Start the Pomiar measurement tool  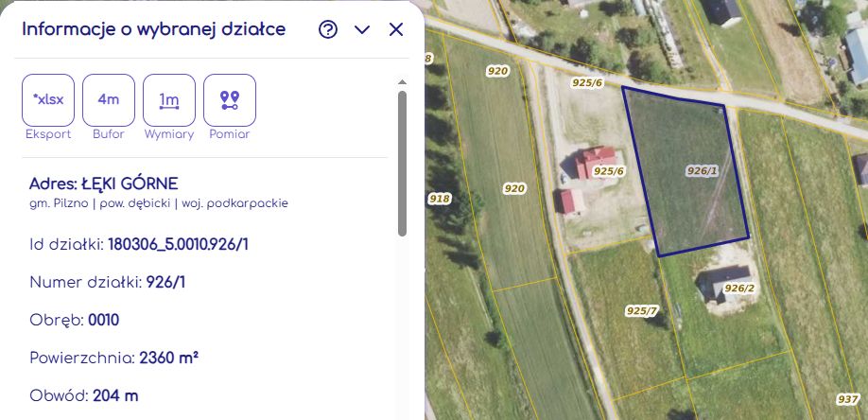[229, 100]
